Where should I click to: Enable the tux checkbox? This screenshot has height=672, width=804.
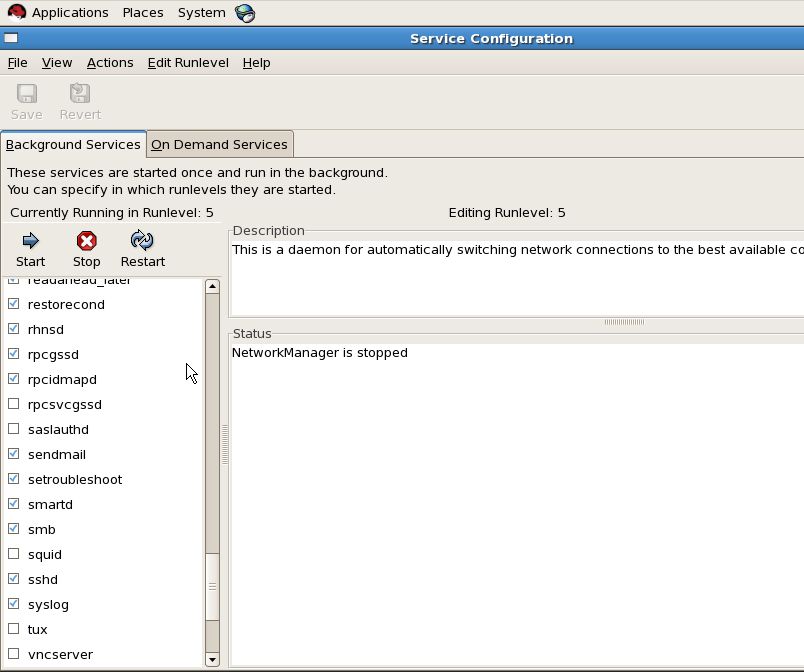[x=14, y=628]
